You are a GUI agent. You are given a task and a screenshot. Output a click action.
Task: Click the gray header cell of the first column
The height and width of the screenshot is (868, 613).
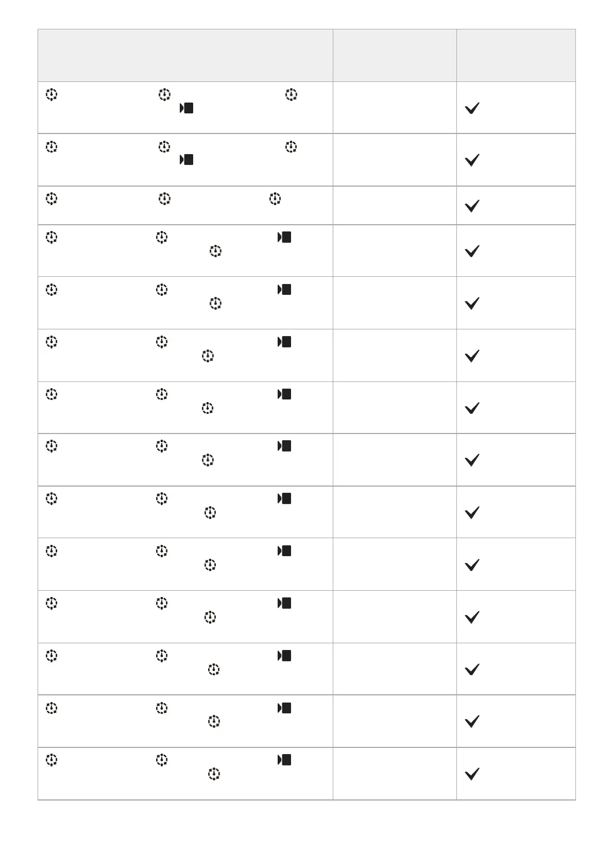(185, 55)
